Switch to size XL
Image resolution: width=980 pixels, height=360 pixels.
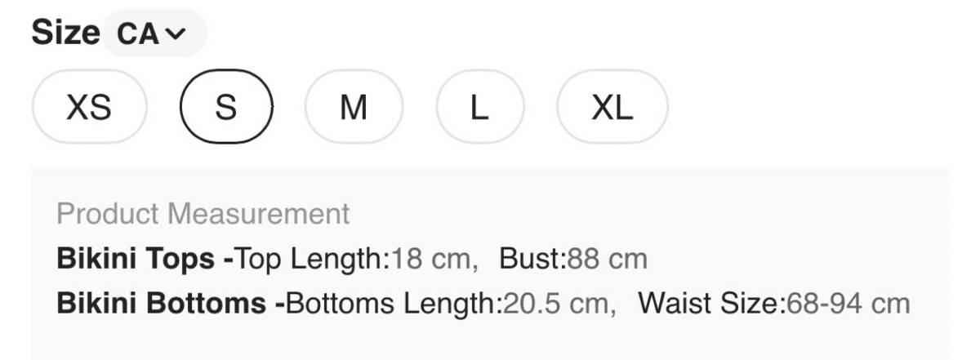(x=612, y=107)
